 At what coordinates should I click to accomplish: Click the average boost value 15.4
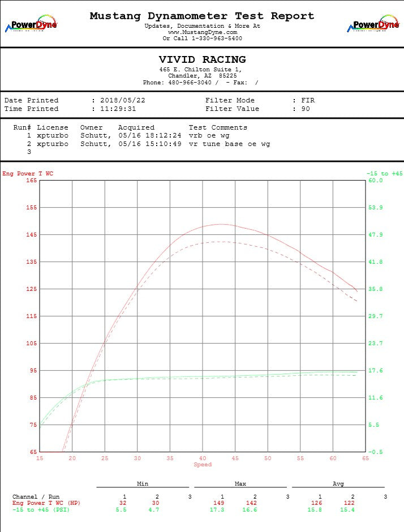tap(347, 509)
